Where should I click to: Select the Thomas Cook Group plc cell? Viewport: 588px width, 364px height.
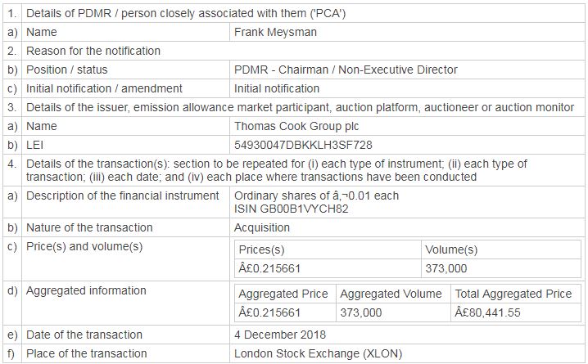click(296, 127)
